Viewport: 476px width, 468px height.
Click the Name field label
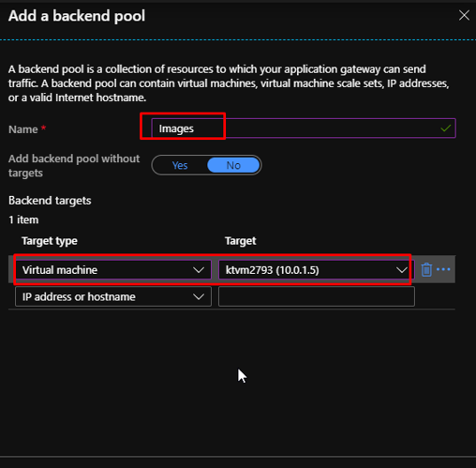pos(23,129)
